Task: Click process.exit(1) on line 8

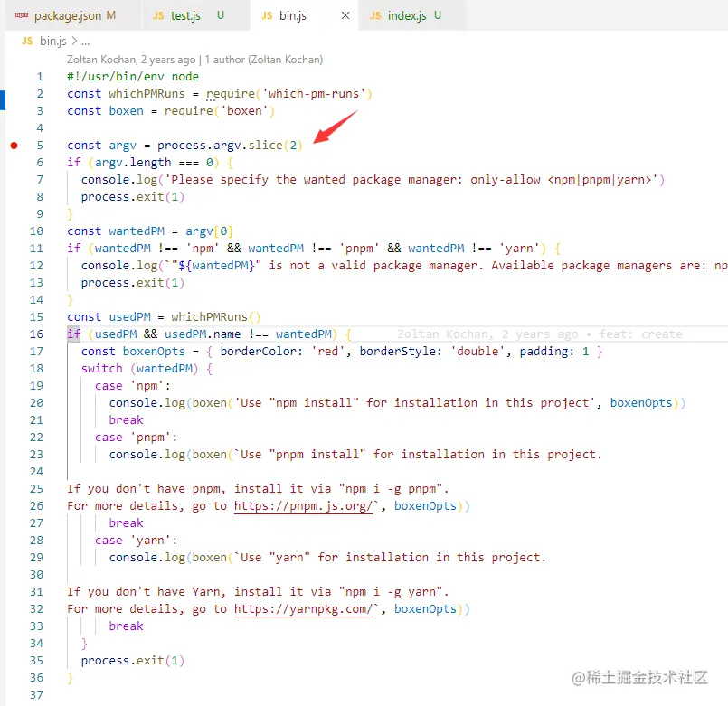Action: [133, 197]
